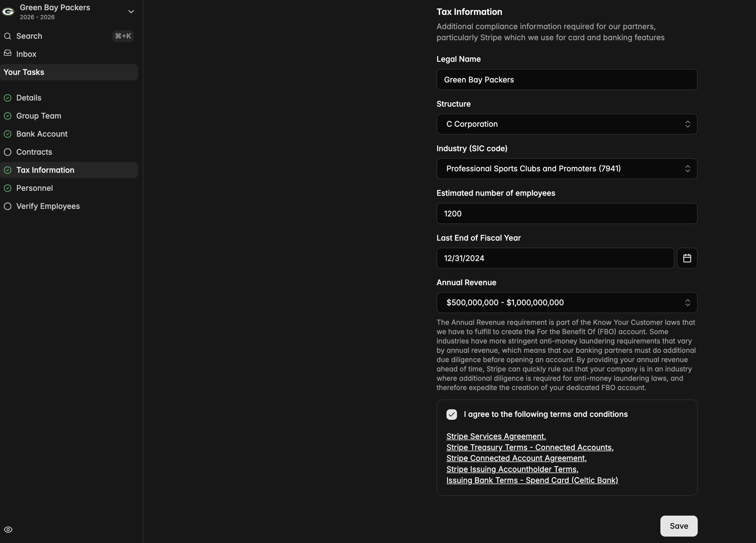Click the Green Bay Packers logo icon

pyautogui.click(x=8, y=12)
